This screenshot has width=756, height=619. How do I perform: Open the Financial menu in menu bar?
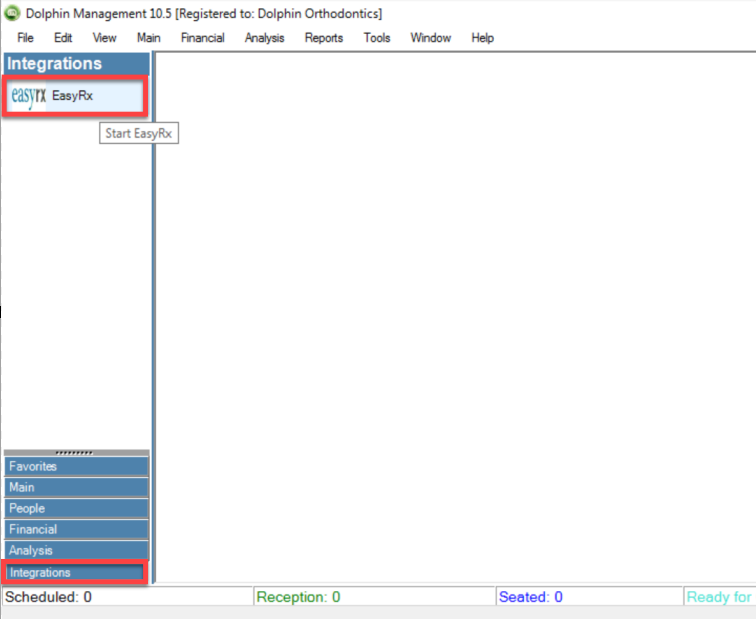tap(202, 38)
